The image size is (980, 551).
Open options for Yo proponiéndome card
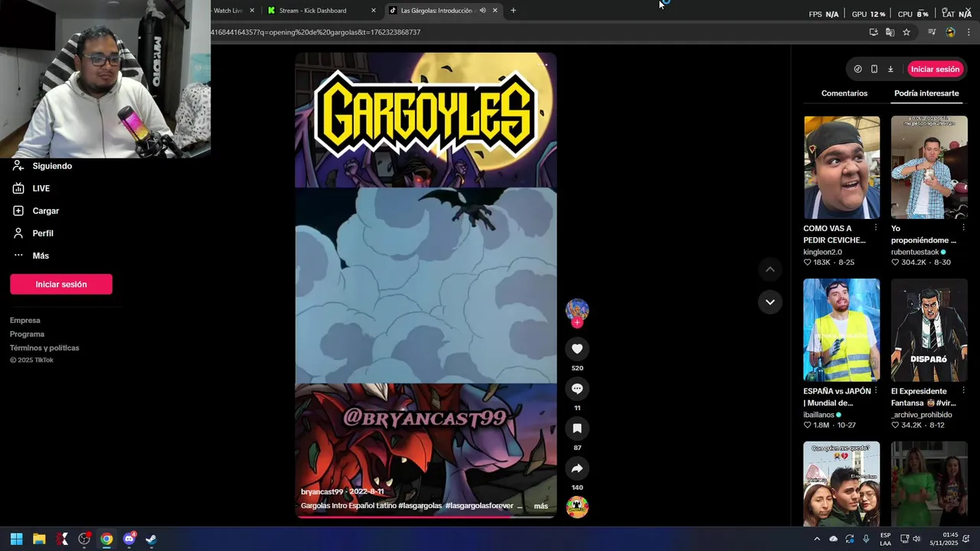[963, 228]
